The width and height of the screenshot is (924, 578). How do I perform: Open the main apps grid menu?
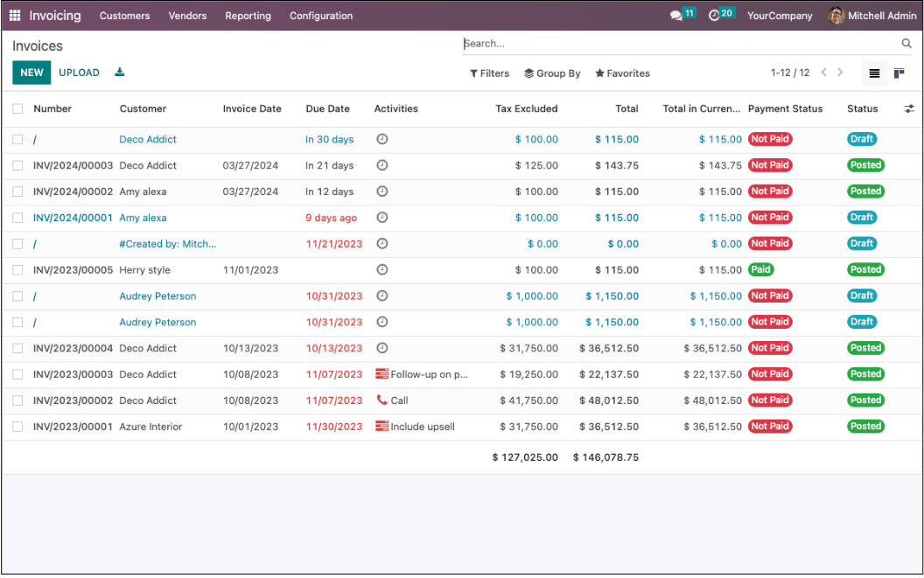tap(15, 16)
